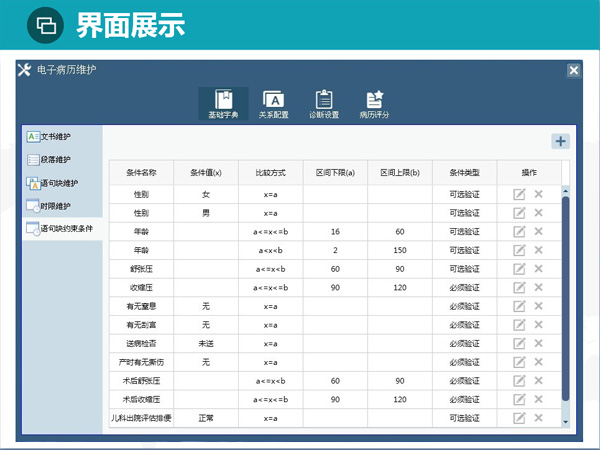600x450 pixels.
Task: Open the 基础字典 tab
Action: coord(223,104)
